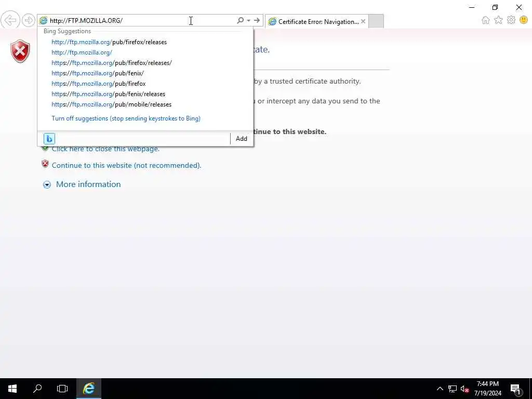Open the Action Center notifications icon

coord(516,389)
